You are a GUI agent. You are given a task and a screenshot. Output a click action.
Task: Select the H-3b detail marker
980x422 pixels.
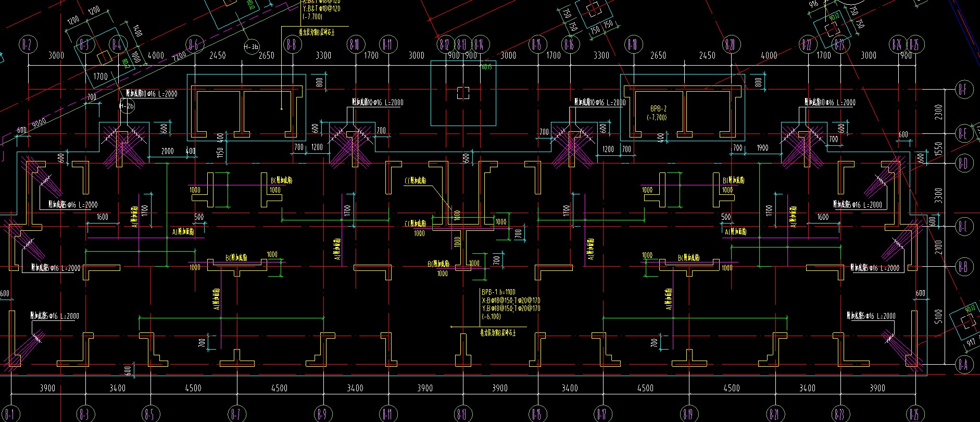pos(251,47)
